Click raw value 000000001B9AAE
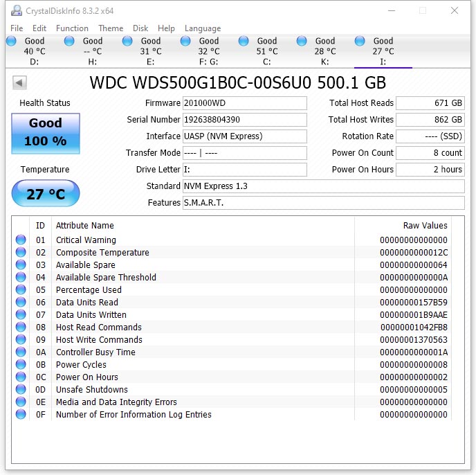This screenshot has height=475, width=476. [x=414, y=315]
